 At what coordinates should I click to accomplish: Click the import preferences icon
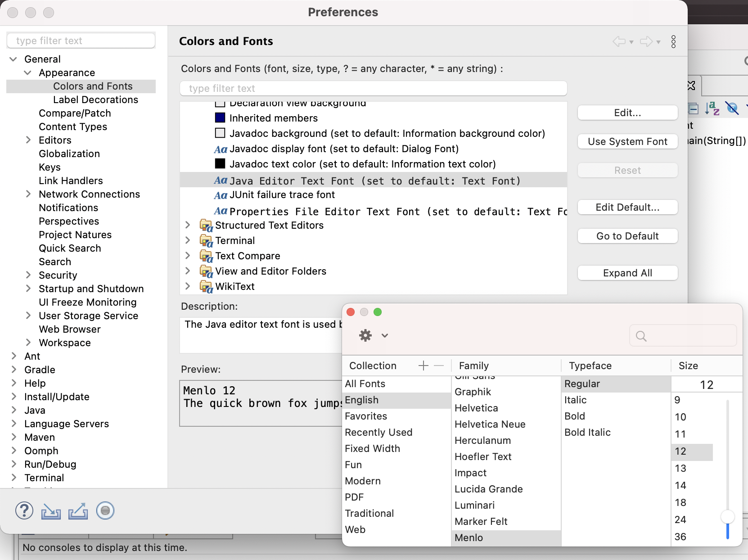[x=51, y=510]
